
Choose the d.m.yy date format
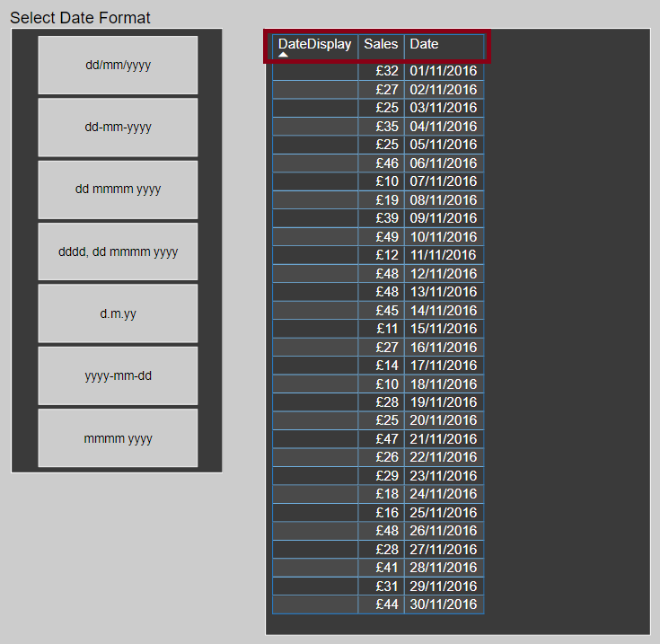(118, 313)
